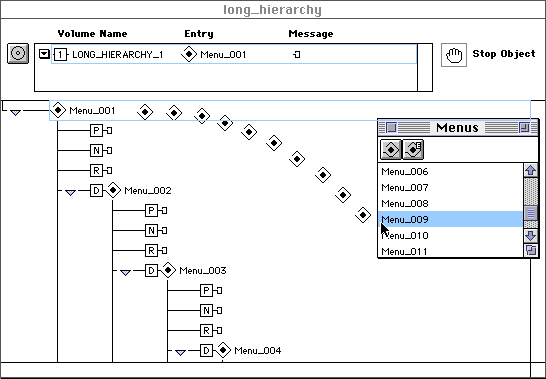Collapse the Menu_002 disclosure triangle

point(70,192)
